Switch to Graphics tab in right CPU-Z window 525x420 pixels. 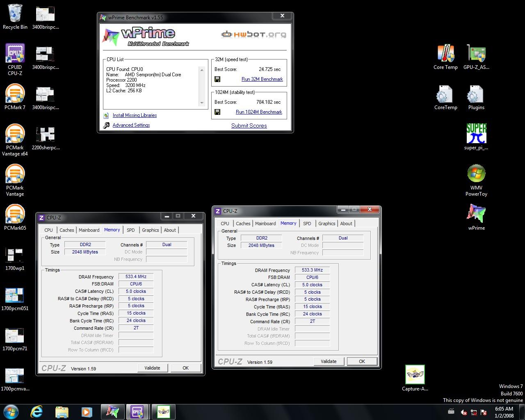(x=327, y=224)
